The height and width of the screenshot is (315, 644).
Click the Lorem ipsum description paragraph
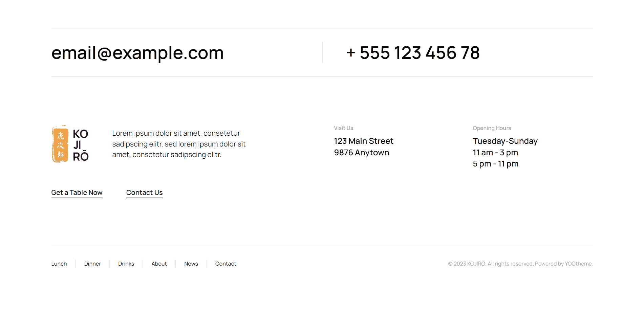coord(179,144)
